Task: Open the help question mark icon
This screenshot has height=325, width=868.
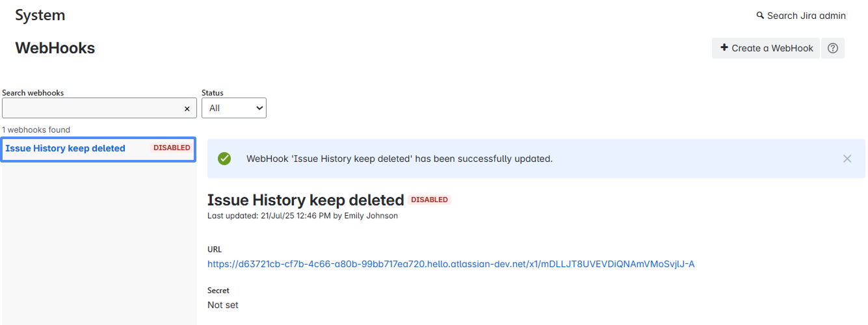Action: (833, 48)
